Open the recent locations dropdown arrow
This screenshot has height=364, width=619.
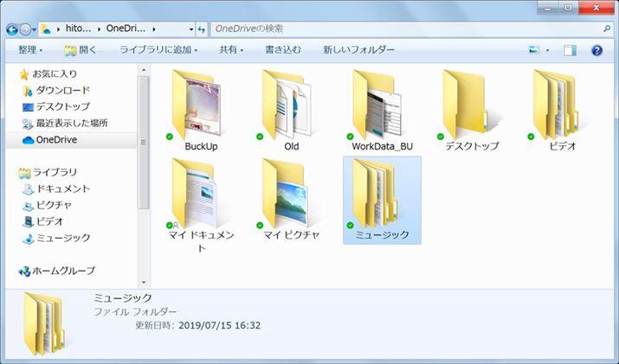point(34,29)
